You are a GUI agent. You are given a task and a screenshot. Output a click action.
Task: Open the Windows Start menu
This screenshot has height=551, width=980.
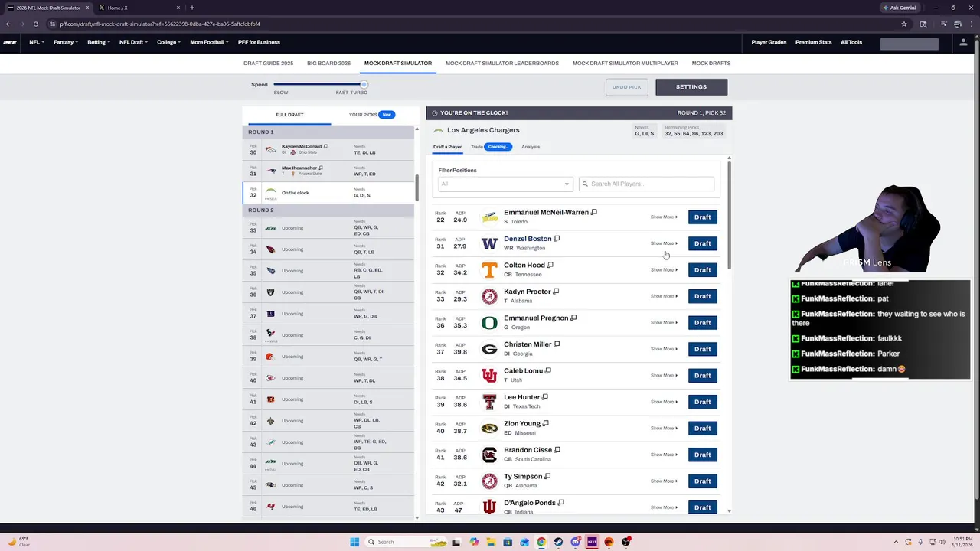[x=354, y=542]
